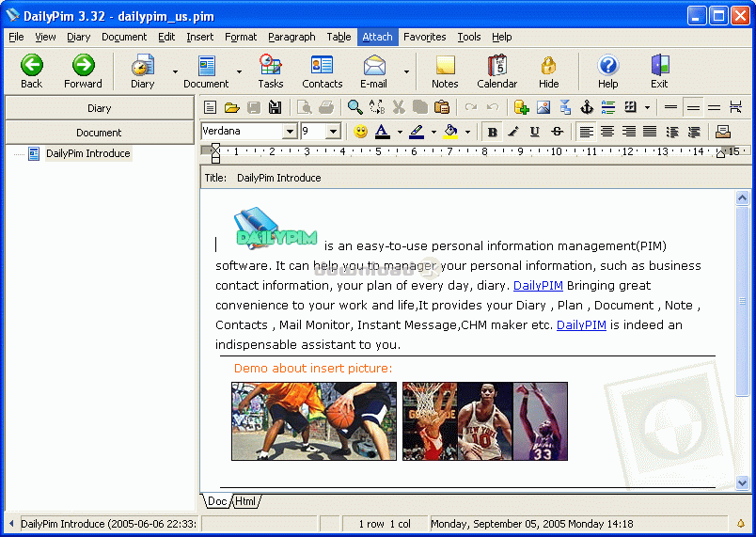
Task: Expand the Document toolbar dropdown arrow
Action: (239, 71)
